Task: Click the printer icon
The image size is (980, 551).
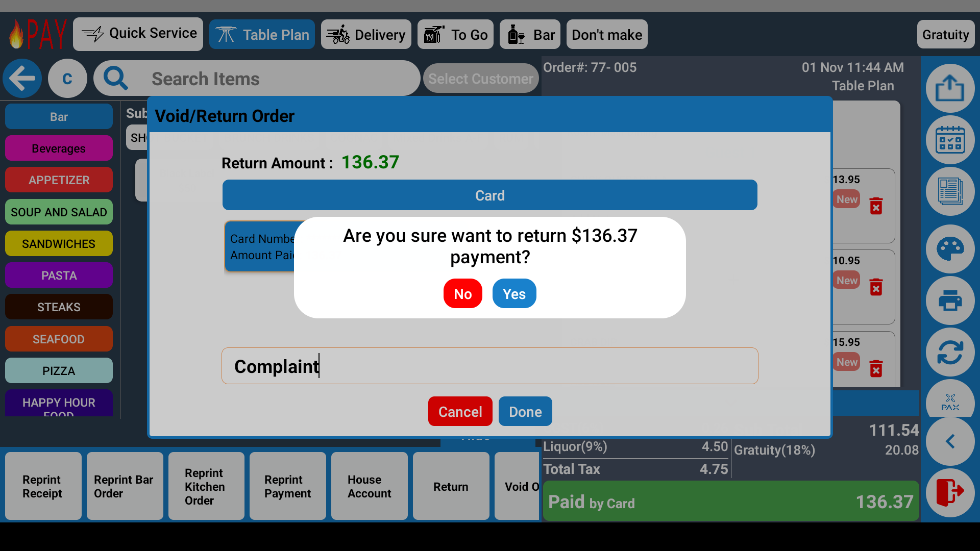Action: [950, 300]
